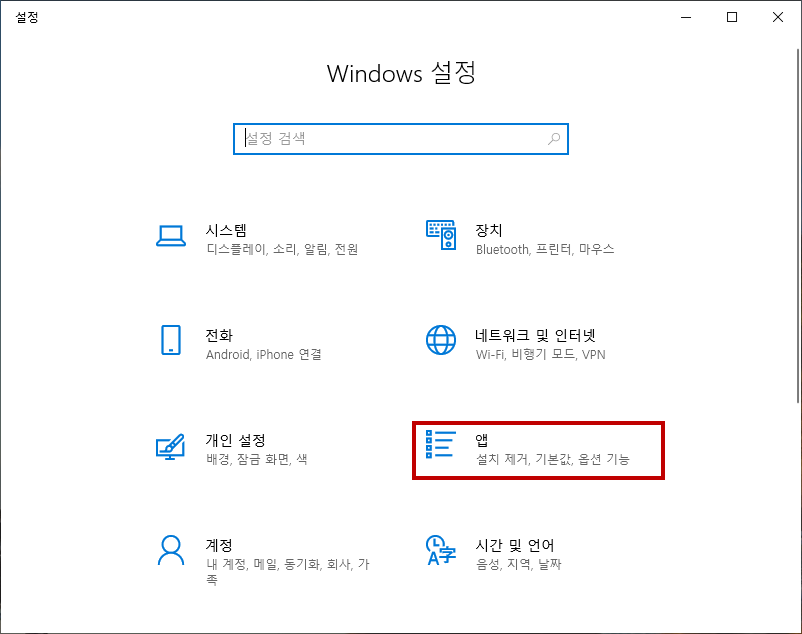This screenshot has width=802, height=634.
Task: Click the text Bluetooth, 프린터, 마우스
Action: coord(545,250)
